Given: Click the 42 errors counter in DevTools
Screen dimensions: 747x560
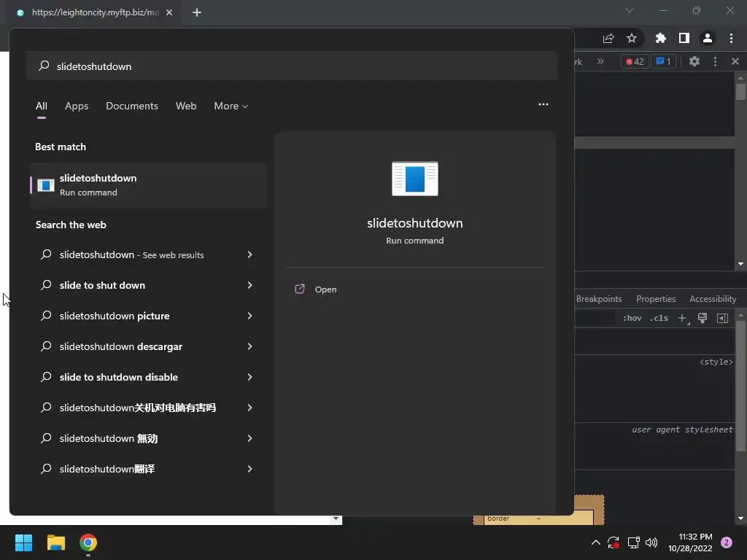Looking at the screenshot, I should tap(635, 61).
